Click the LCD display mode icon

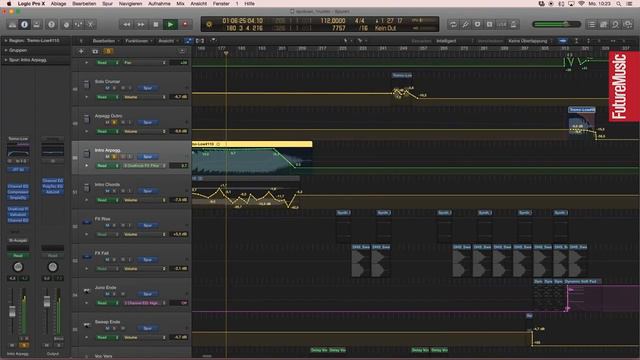point(209,24)
